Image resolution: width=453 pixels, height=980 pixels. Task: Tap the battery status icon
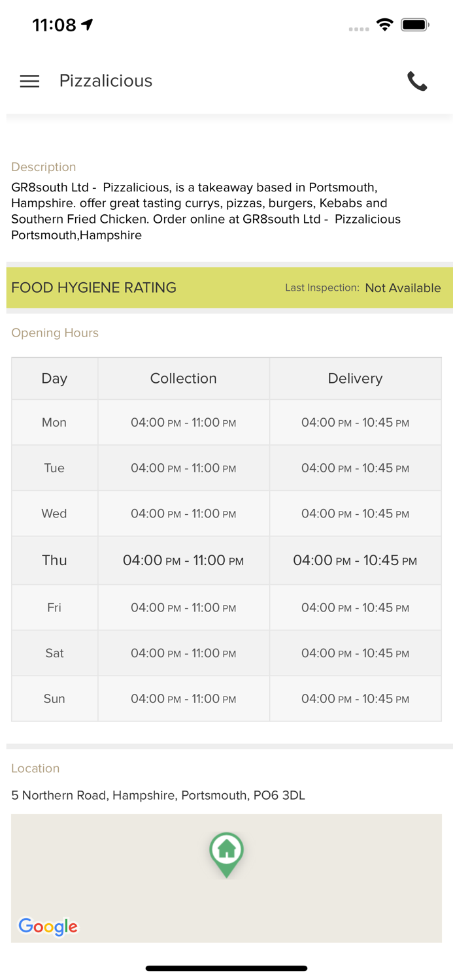(415, 25)
